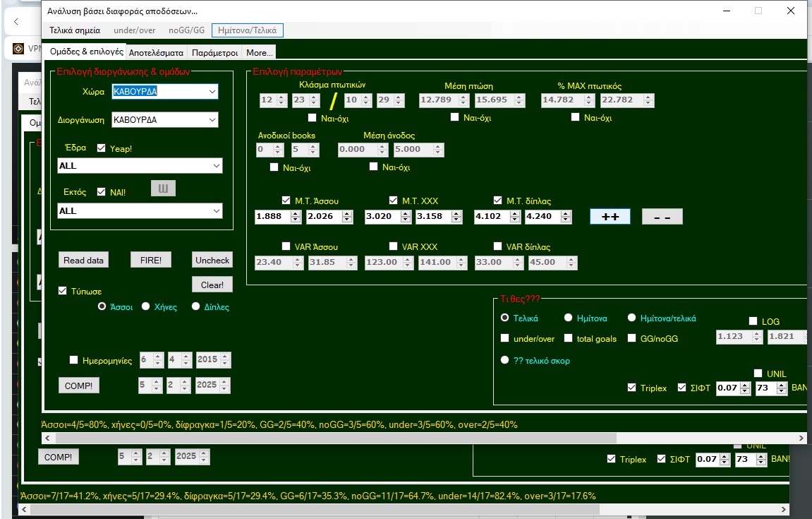
Task: Click the Read data button
Action: [83, 260]
